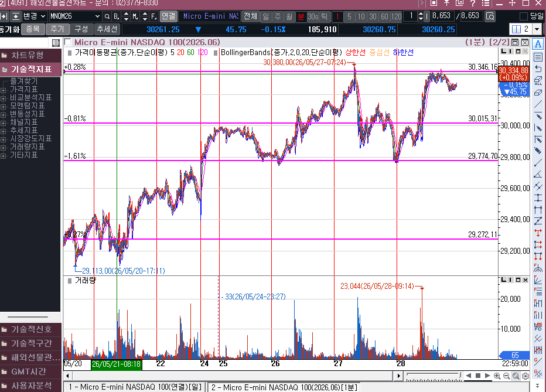Expand the 모멘텀지표 tree node

click(x=4, y=107)
